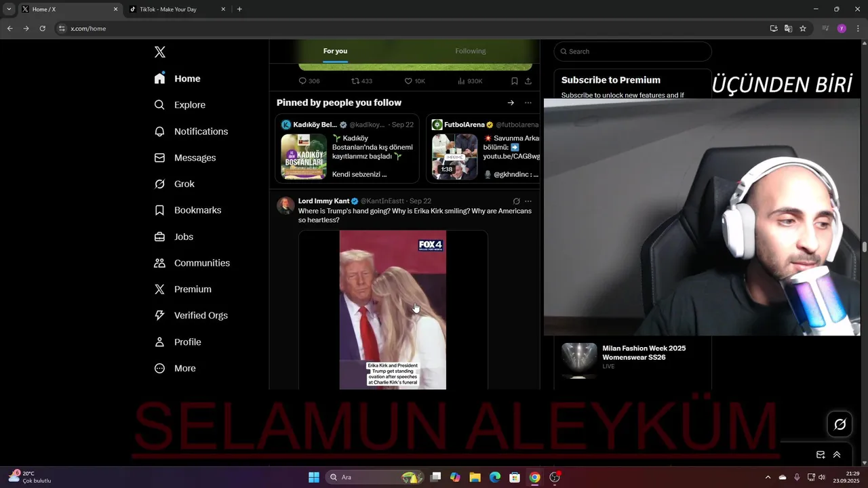Screen dimensions: 868x488
Task: Open Lord Immy Kant's profile avatar
Action: click(285, 205)
